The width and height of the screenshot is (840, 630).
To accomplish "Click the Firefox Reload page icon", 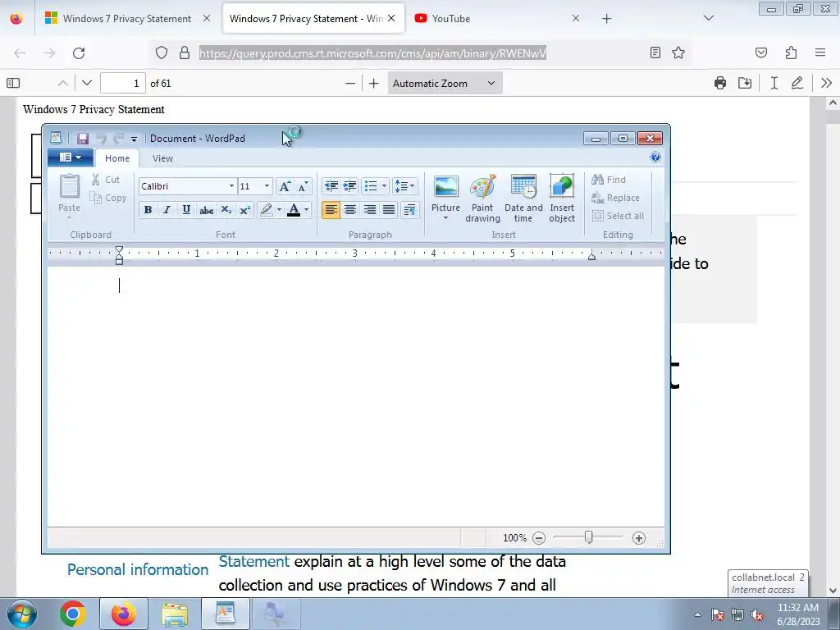I will coord(79,53).
